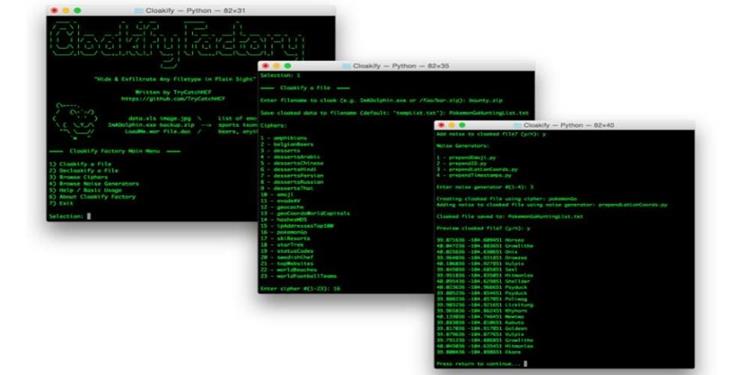This screenshot has width=750, height=375.
Task: Zoom the 82x35 Cloakify terminal window
Action: (x=287, y=66)
